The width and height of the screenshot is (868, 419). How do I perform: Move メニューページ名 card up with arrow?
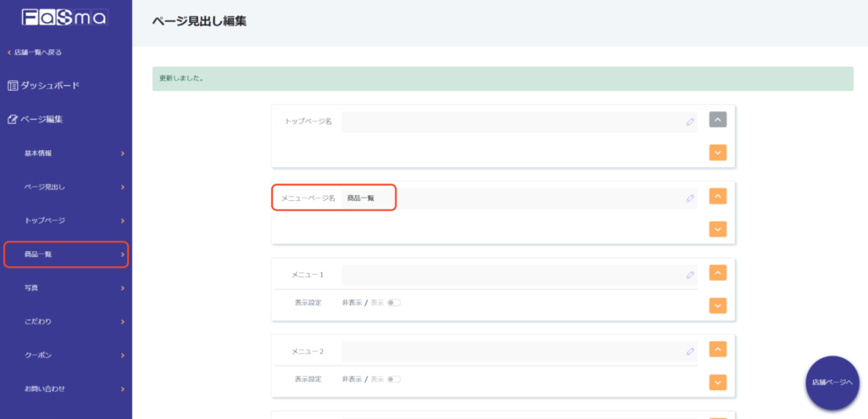tap(718, 196)
